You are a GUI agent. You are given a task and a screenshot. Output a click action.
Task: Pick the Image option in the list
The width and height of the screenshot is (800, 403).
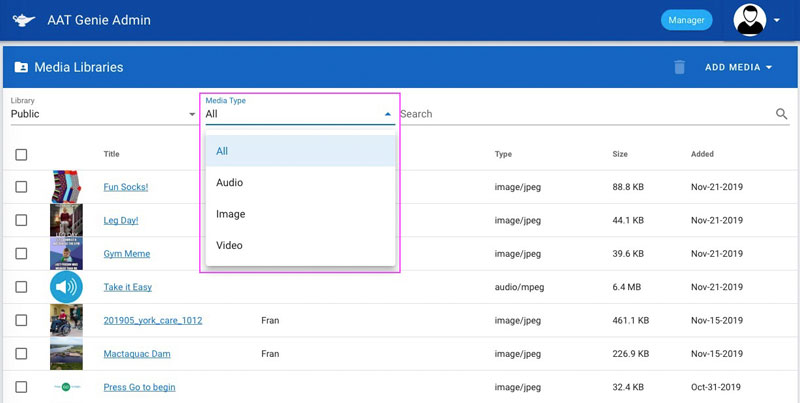(230, 214)
